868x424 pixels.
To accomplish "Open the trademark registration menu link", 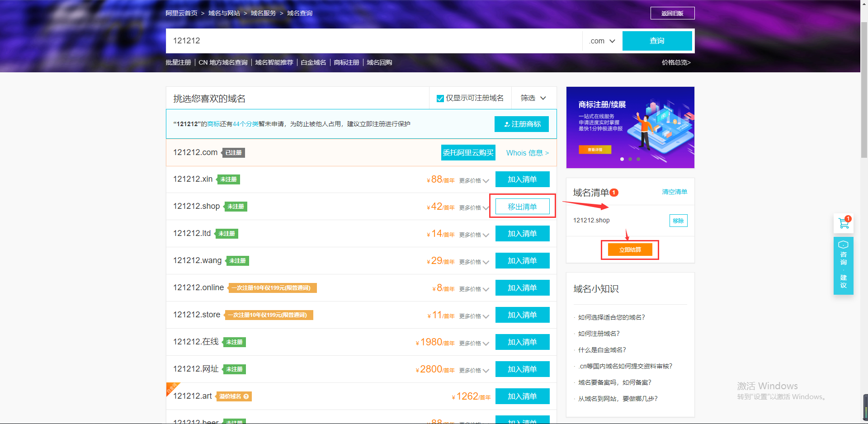I will tap(346, 62).
